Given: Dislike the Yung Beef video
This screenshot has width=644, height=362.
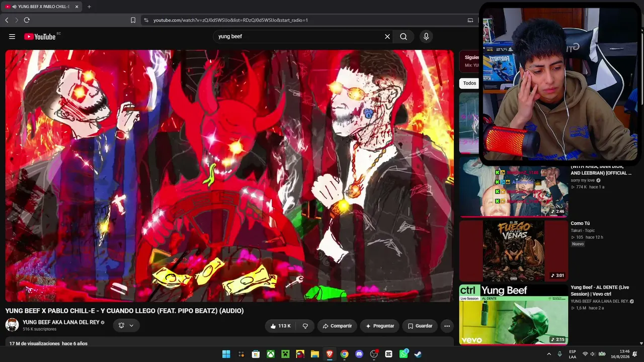Looking at the screenshot, I should coord(305,326).
